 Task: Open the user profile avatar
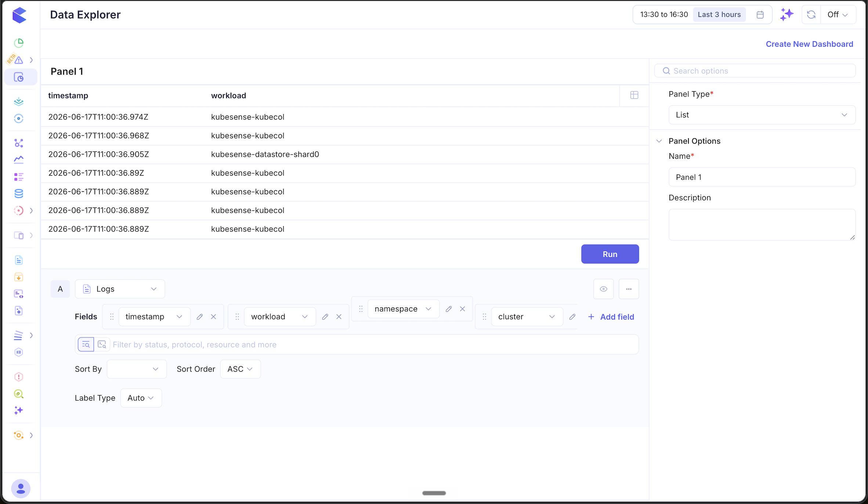click(x=21, y=489)
